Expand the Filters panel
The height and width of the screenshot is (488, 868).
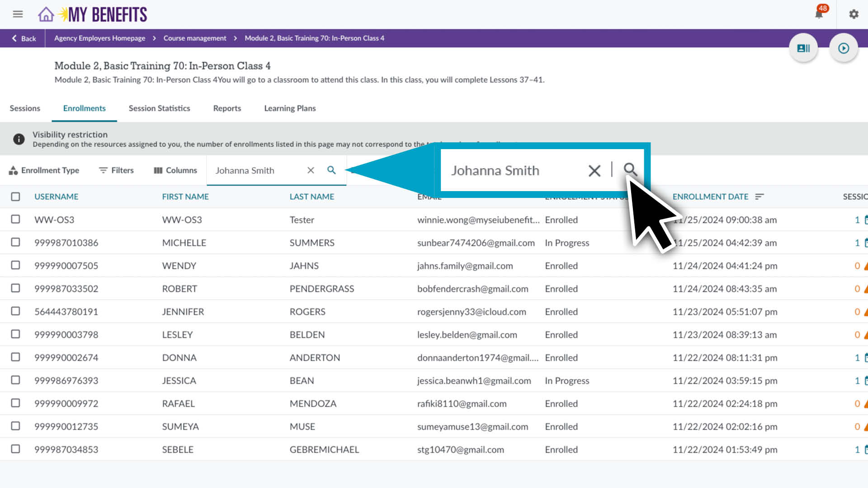(x=116, y=170)
